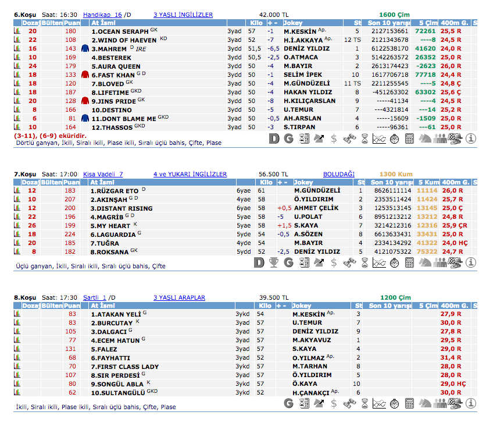The height and width of the screenshot is (426, 504).
Task: Sort race 6 by Puan column header
Action: pyautogui.click(x=72, y=23)
